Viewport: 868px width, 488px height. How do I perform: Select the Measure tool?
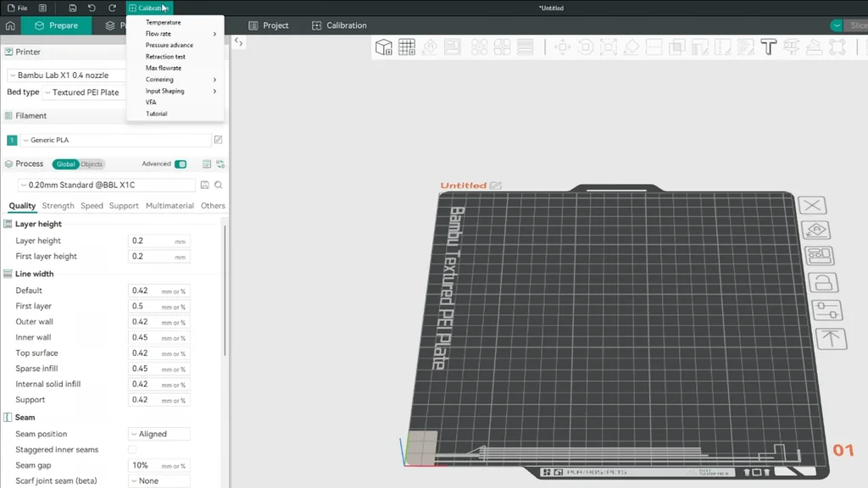point(792,47)
